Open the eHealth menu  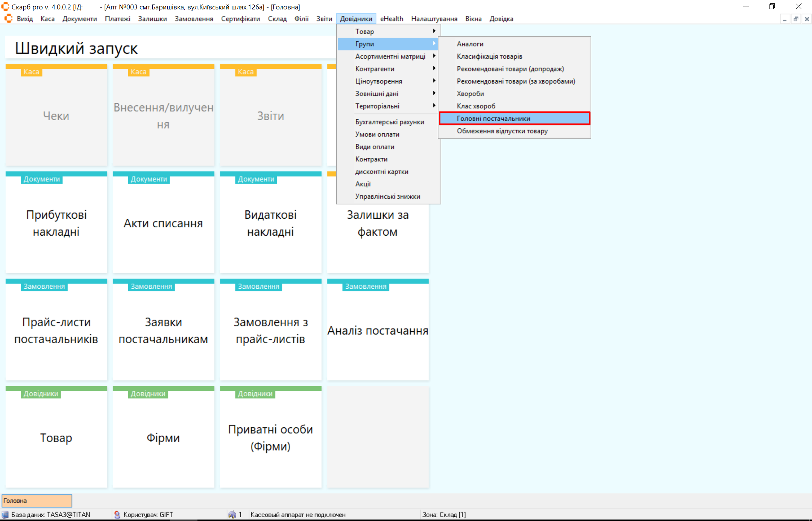point(391,18)
